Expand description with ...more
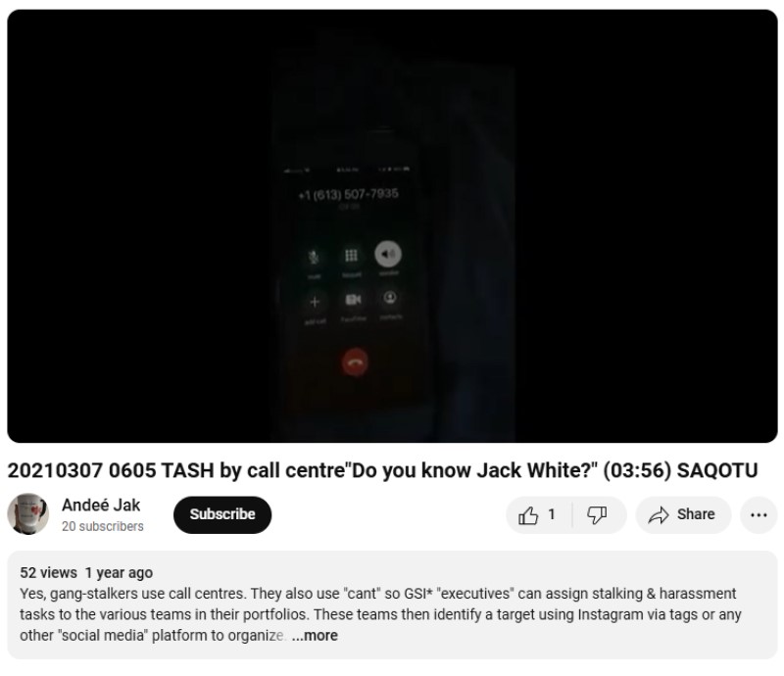 click(315, 636)
